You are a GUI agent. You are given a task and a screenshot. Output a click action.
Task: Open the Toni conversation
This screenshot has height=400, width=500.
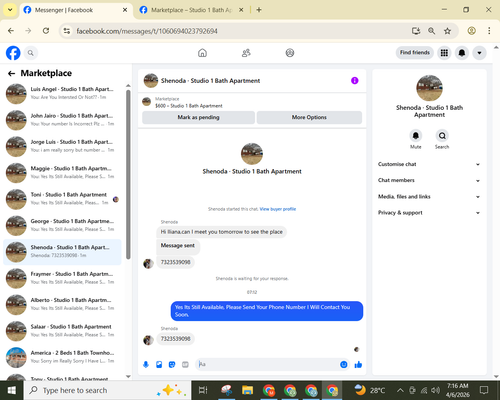pos(62,199)
